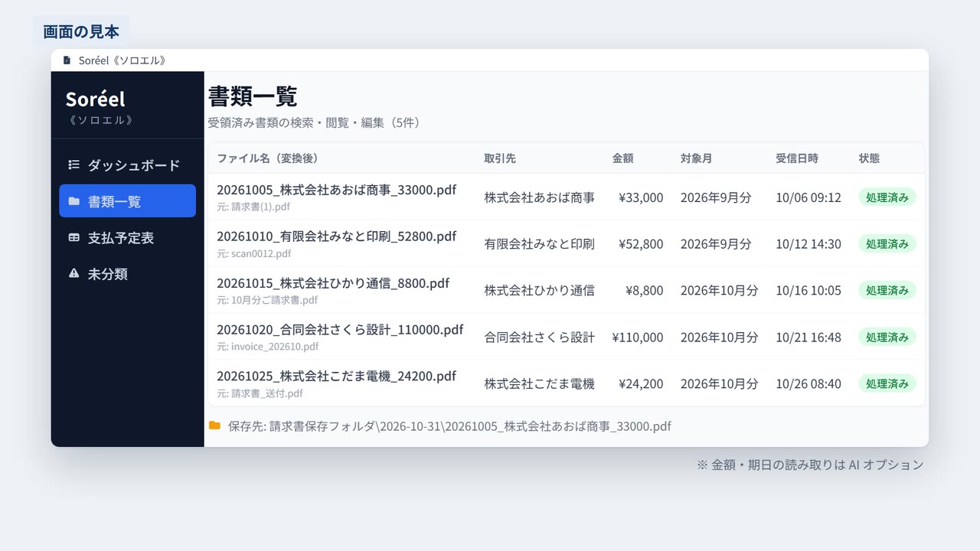This screenshot has width=980, height=551.
Task: Click the received time 10/21 16:48
Action: (808, 337)
